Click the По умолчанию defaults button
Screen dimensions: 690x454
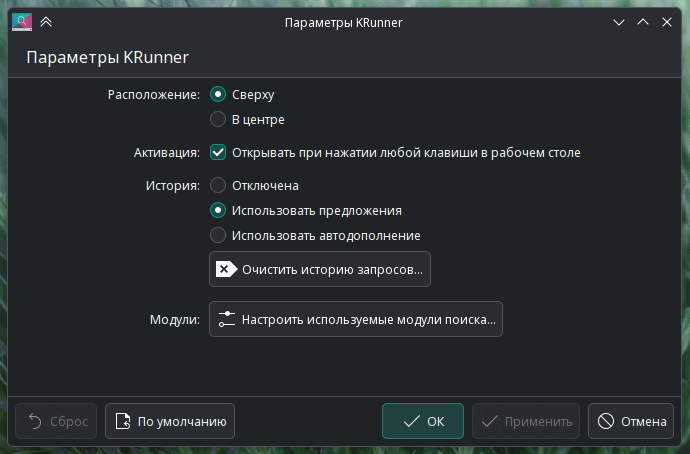coord(170,421)
